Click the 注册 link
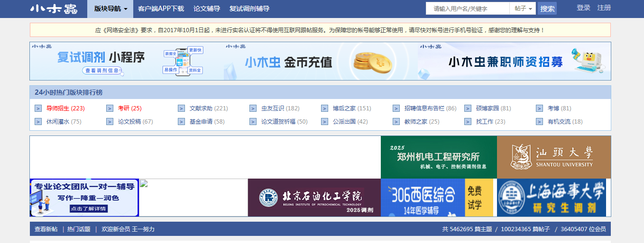This screenshot has width=644, height=243. tap(604, 8)
